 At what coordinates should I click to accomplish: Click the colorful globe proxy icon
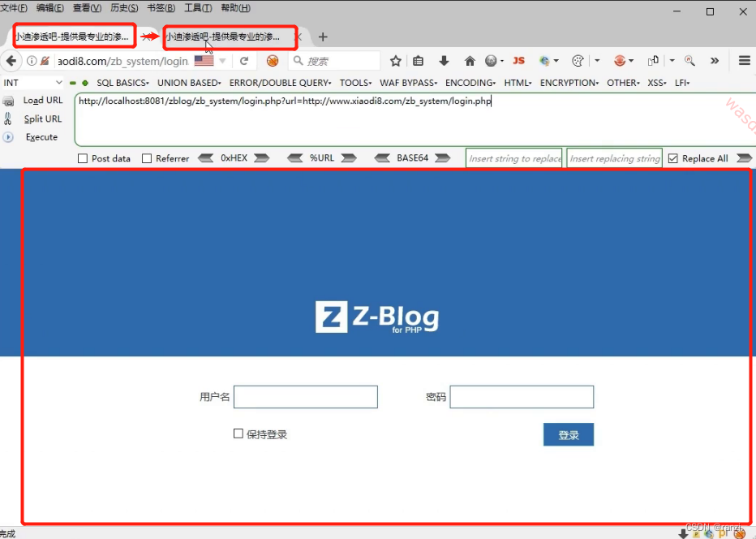545,61
